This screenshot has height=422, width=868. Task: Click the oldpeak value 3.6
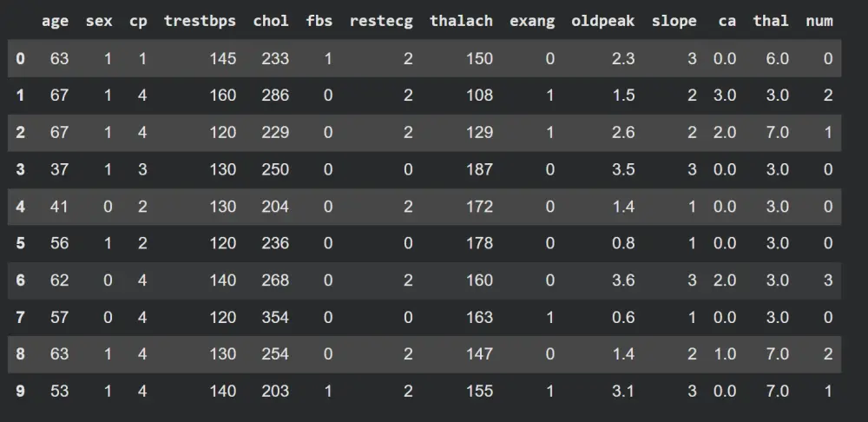pyautogui.click(x=623, y=280)
